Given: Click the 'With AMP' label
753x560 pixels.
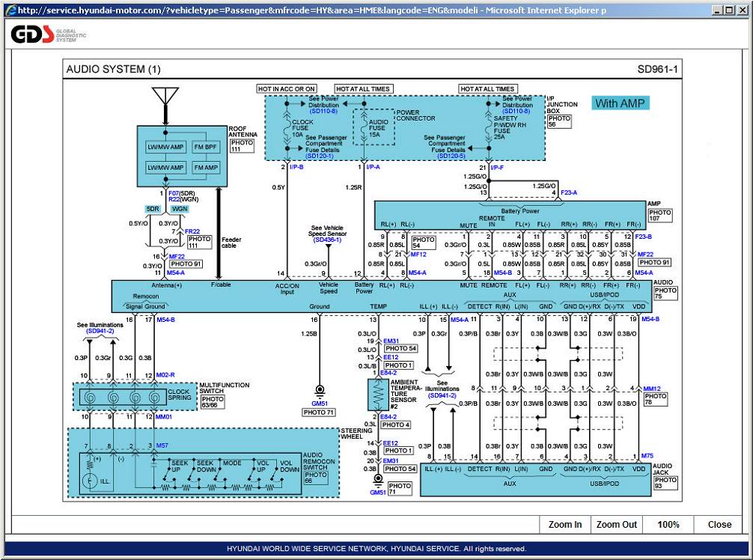Looking at the screenshot, I should tap(620, 103).
